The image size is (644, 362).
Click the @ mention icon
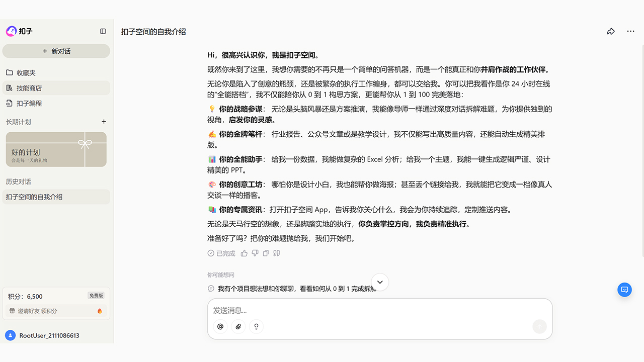click(220, 327)
